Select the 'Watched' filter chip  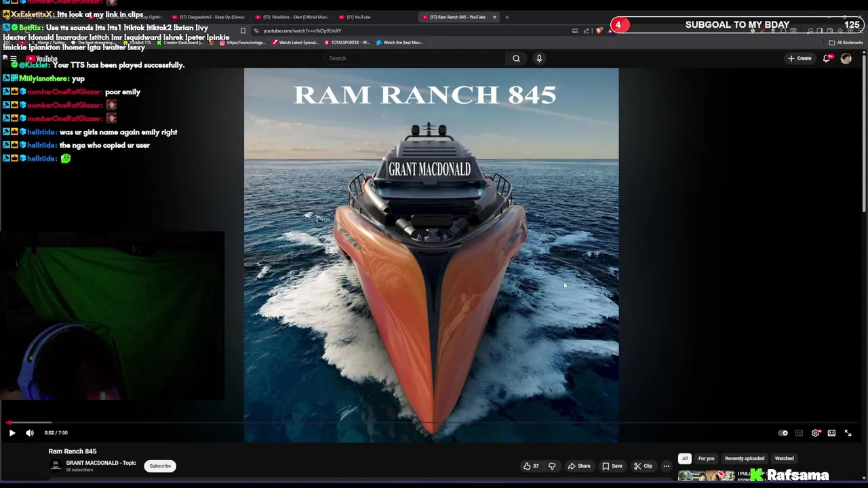[x=784, y=459]
